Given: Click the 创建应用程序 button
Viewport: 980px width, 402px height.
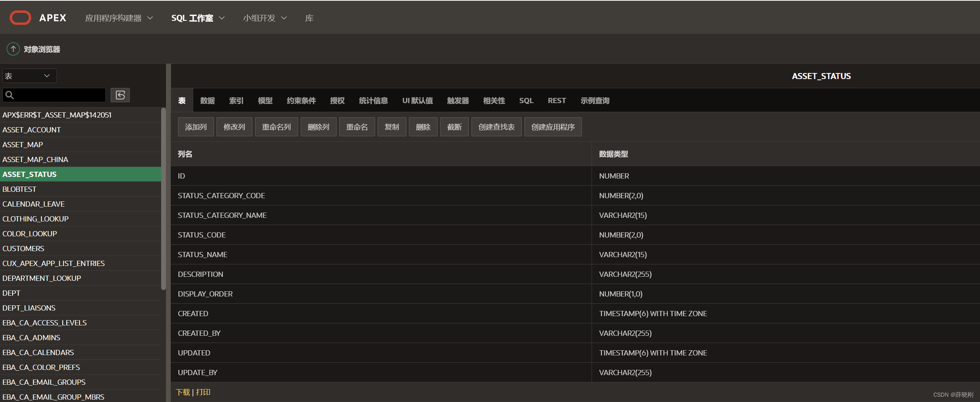Looking at the screenshot, I should coord(552,126).
